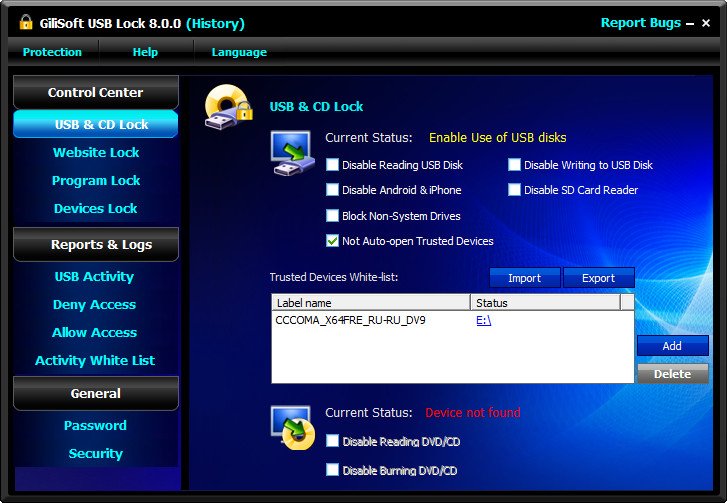
Task: Check Disable Android & iPhone option
Action: (x=332, y=190)
